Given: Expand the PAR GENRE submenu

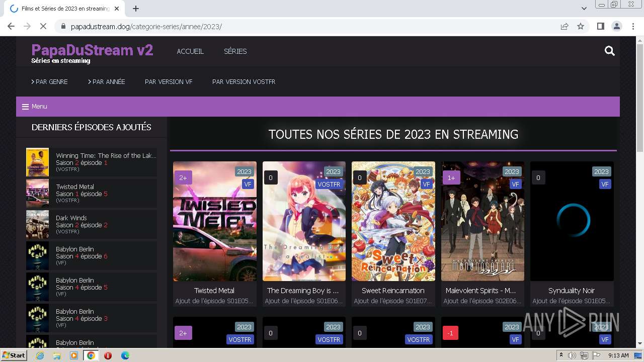Looking at the screenshot, I should pos(49,81).
